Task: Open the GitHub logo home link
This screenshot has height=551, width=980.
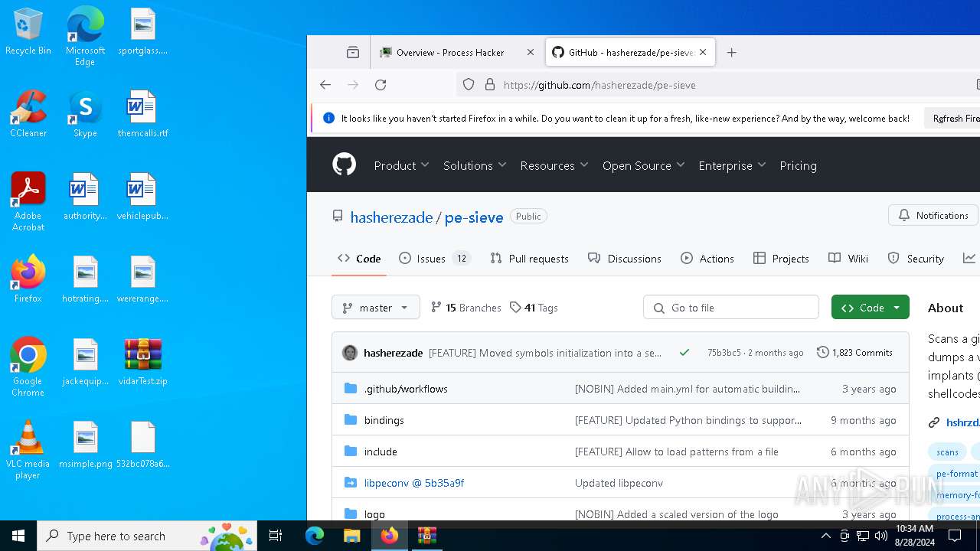Action: pyautogui.click(x=344, y=165)
